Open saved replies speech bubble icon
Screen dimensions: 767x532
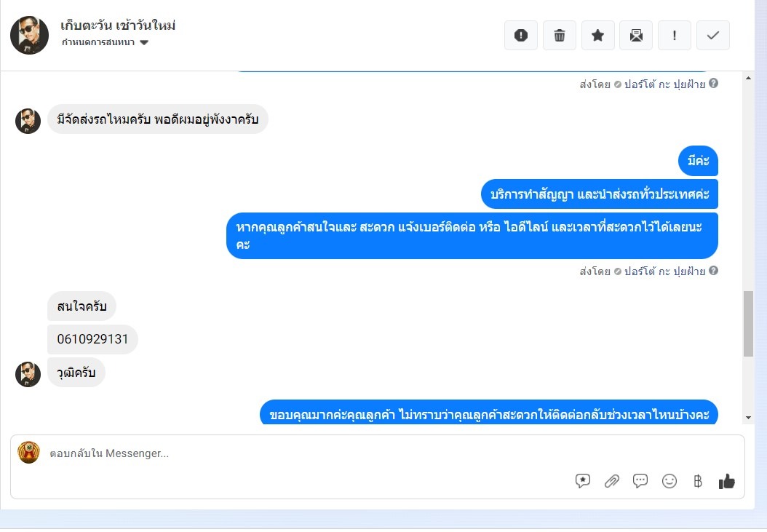tap(583, 481)
